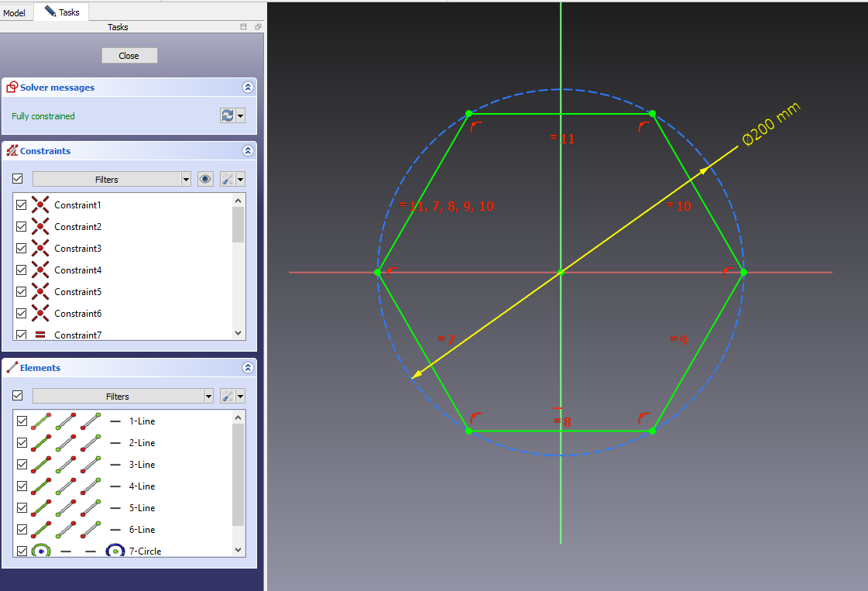Click the solver update icon in Solver messages

click(226, 115)
